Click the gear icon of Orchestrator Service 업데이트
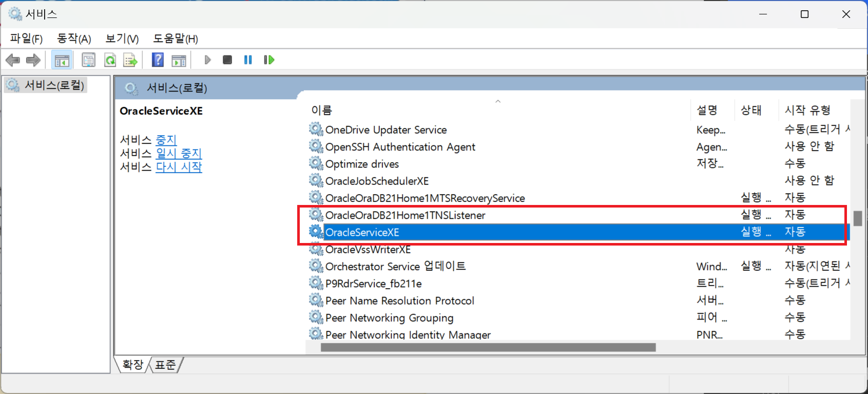The width and height of the screenshot is (868, 394). coord(316,266)
